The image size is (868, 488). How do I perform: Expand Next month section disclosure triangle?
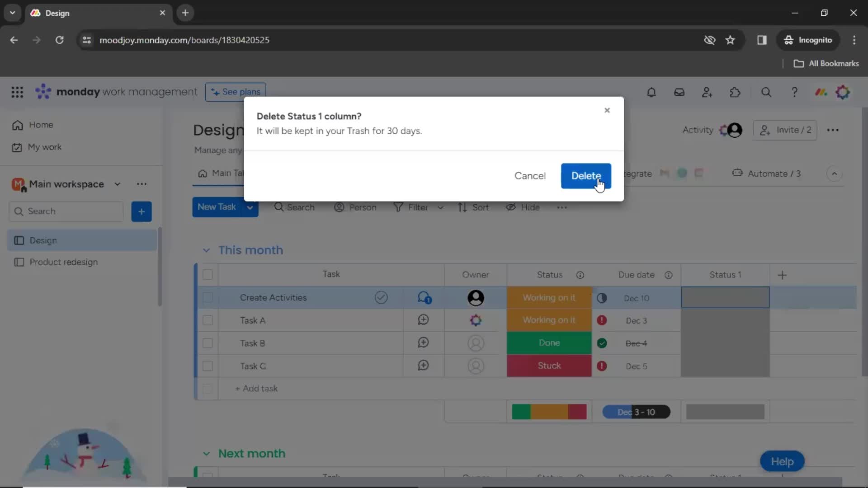[206, 454]
